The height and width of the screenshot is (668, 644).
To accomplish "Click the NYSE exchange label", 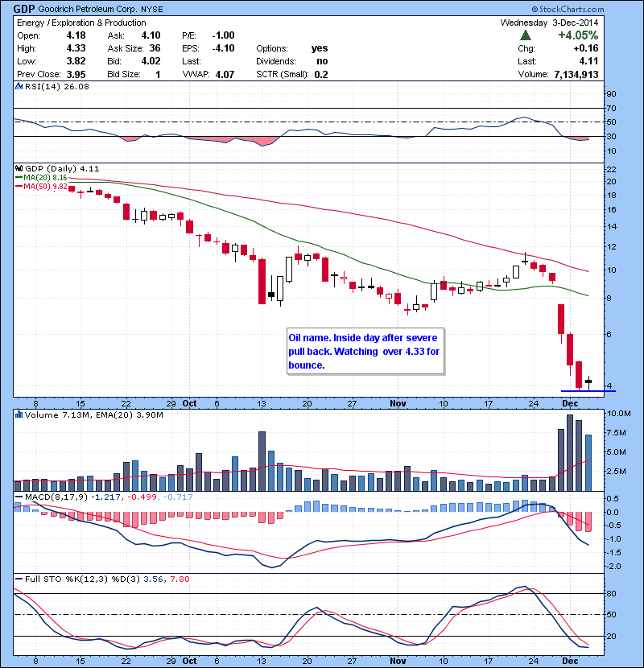I will [x=152, y=10].
